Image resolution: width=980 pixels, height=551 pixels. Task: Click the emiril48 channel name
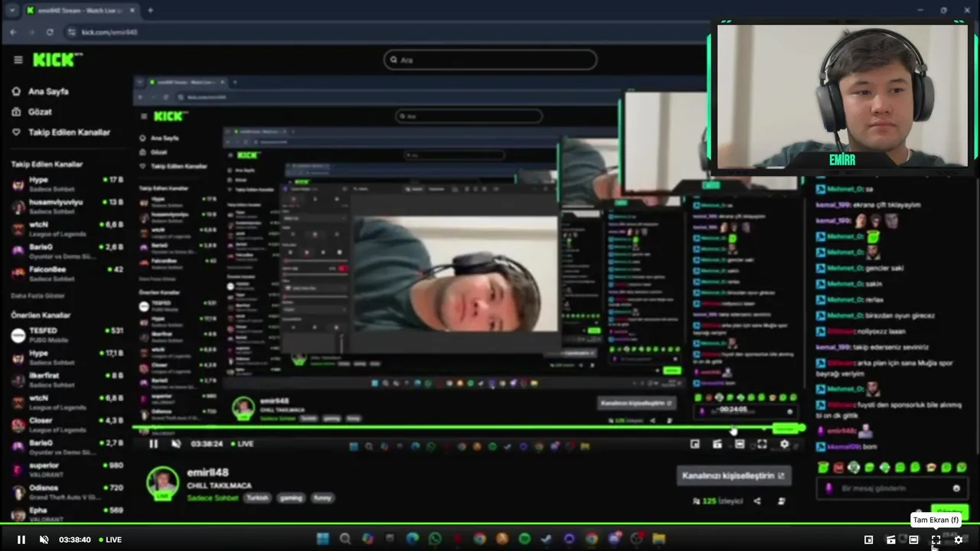tap(207, 473)
